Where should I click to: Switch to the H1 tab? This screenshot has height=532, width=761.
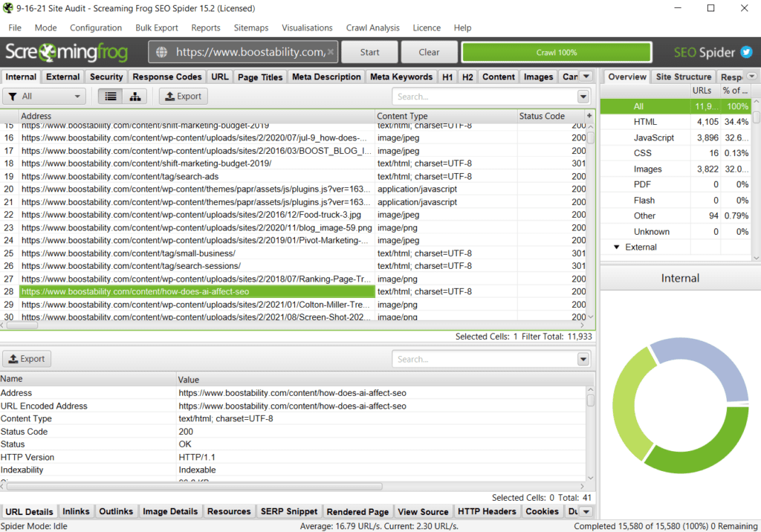447,77
